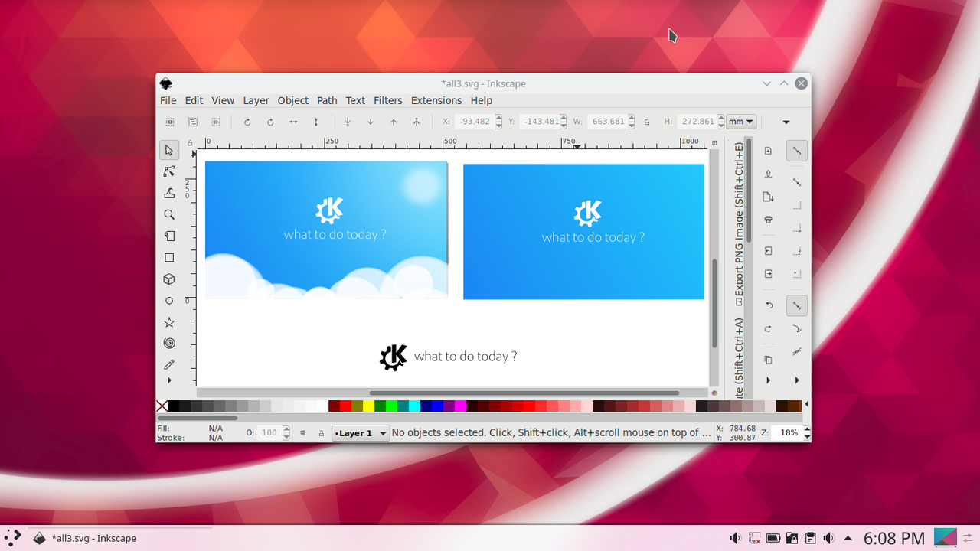Toggle current layer lock in status bar
The width and height of the screenshot is (980, 551).
point(322,433)
